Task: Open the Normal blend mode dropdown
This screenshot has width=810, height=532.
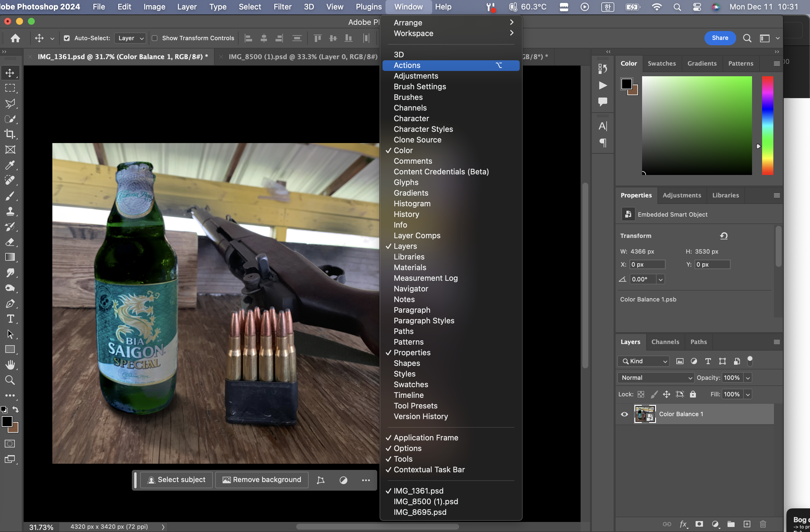Action: tap(656, 377)
